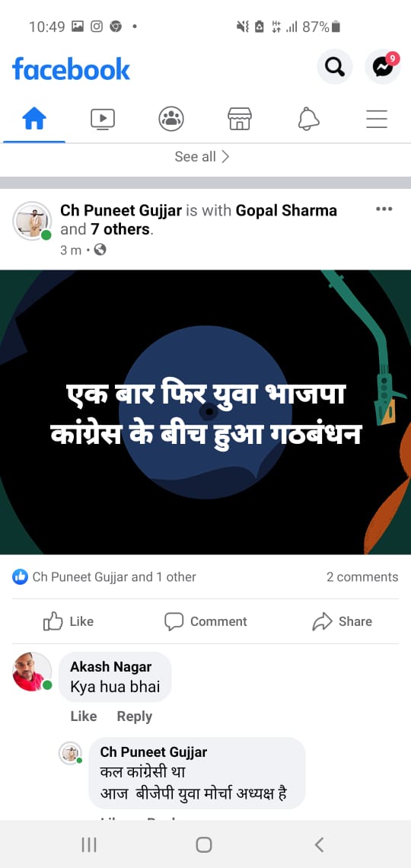The width and height of the screenshot is (411, 868).
Task: Reply to Akash Nagar's comment
Action: pos(135,716)
